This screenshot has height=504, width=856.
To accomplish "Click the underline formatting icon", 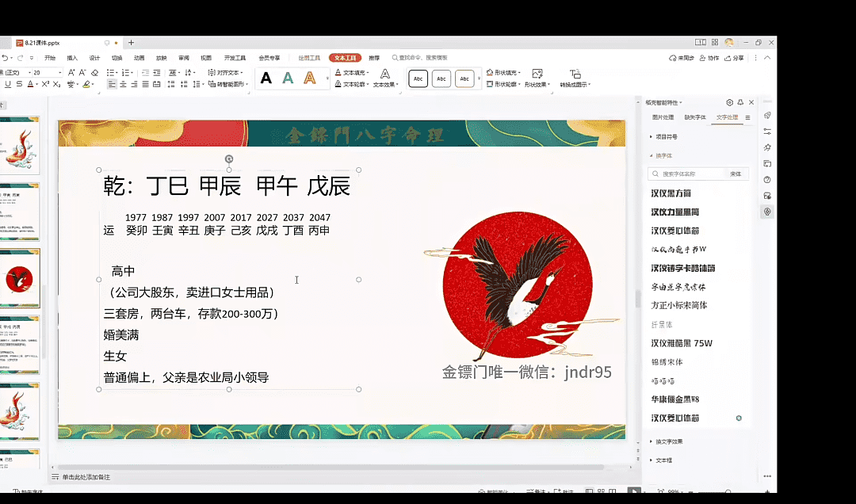I will tap(9, 84).
